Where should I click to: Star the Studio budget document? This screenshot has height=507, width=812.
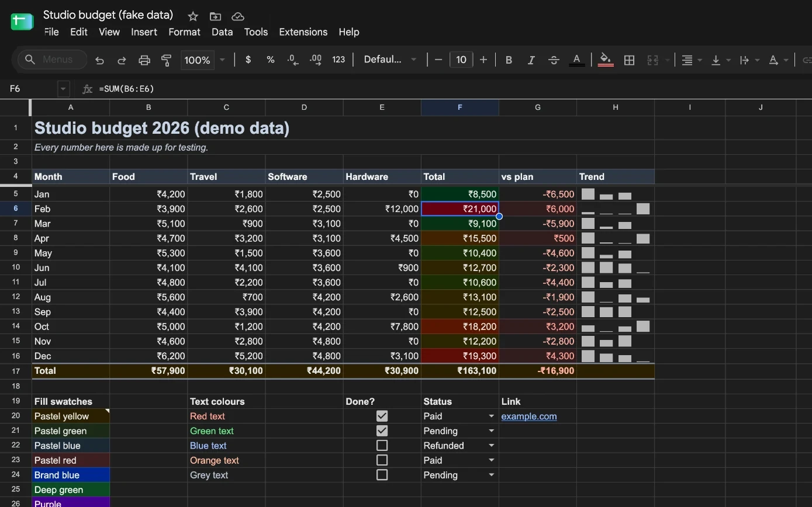coord(193,16)
